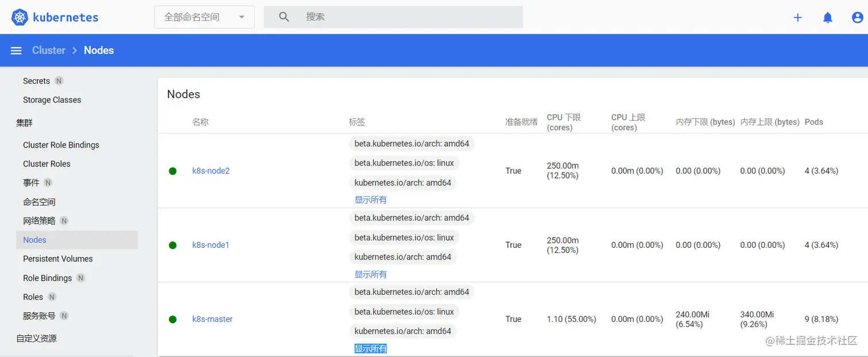Click 显示所有 for k8s-node1 labels
The width and height of the screenshot is (868, 357).
pyautogui.click(x=370, y=274)
